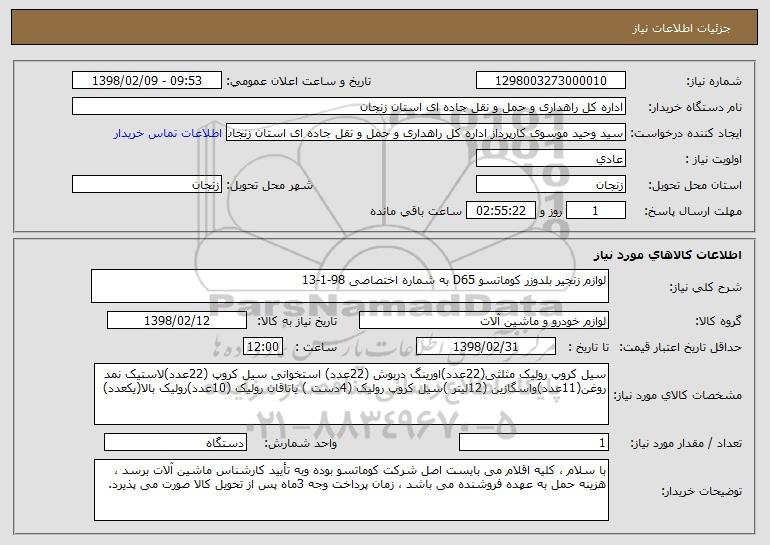Image resolution: width=770 pixels, height=545 pixels.
Task: Click the تا تاریخ label
Action: pos(588,347)
